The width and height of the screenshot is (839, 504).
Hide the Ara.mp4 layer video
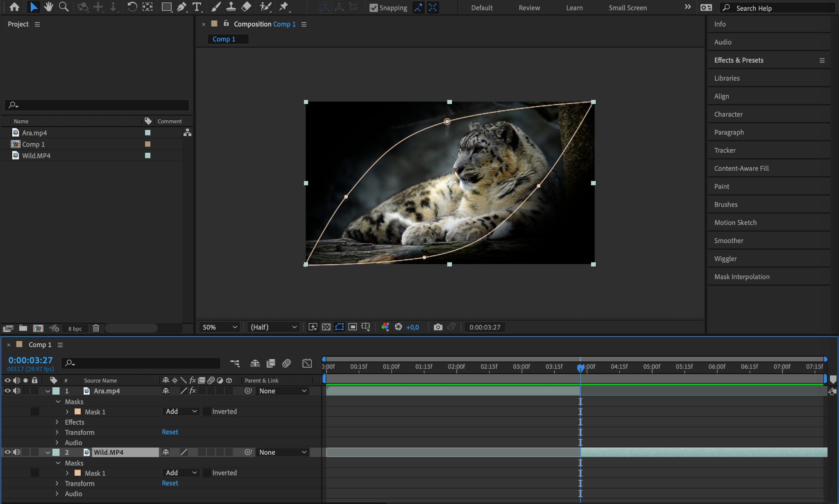pyautogui.click(x=7, y=391)
